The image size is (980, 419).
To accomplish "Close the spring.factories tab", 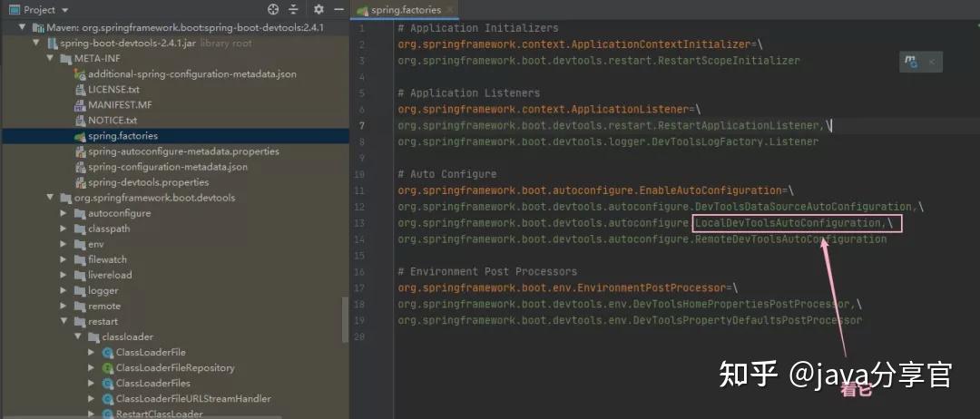I will pyautogui.click(x=450, y=10).
